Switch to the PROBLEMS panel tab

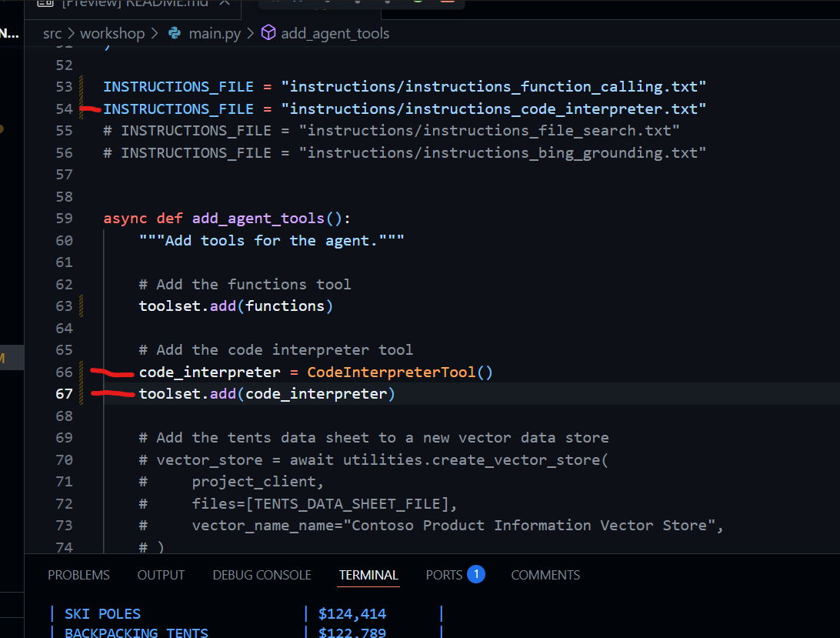tap(78, 575)
